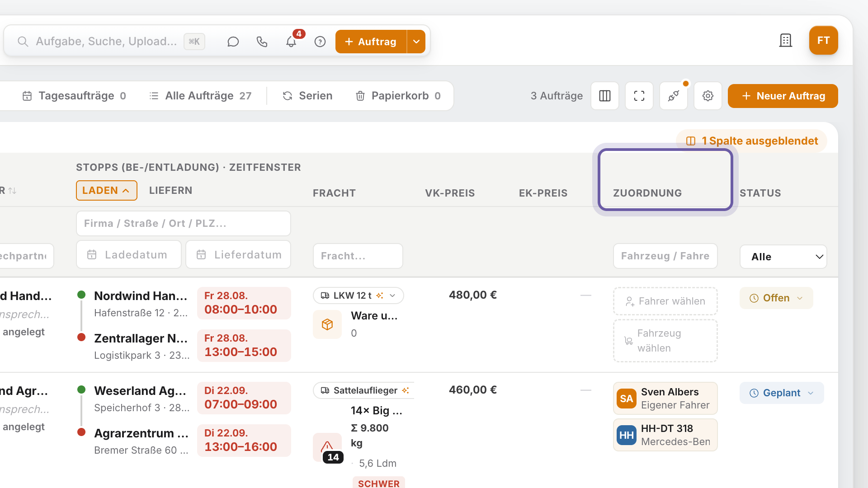Click sparkle icon next to LKW 12 t
Image resolution: width=868 pixels, height=488 pixels.
[x=380, y=296]
